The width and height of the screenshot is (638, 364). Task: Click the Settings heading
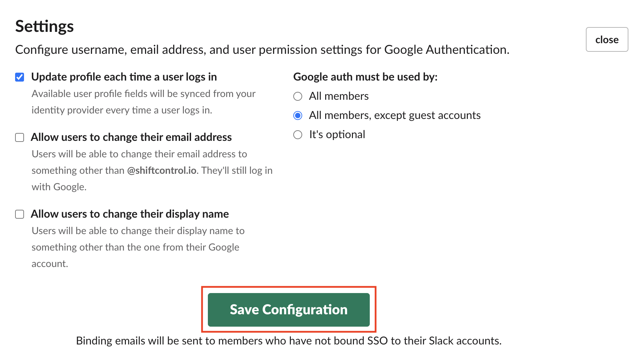pyautogui.click(x=44, y=26)
